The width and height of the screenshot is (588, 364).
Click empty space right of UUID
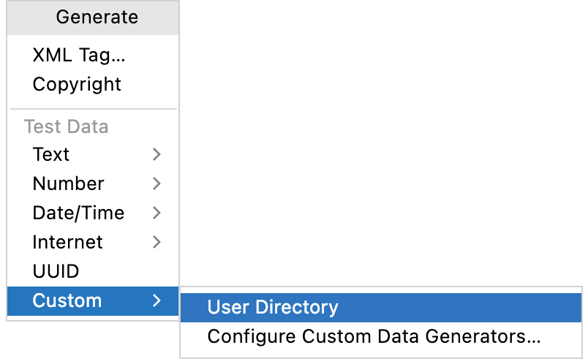coord(127,271)
